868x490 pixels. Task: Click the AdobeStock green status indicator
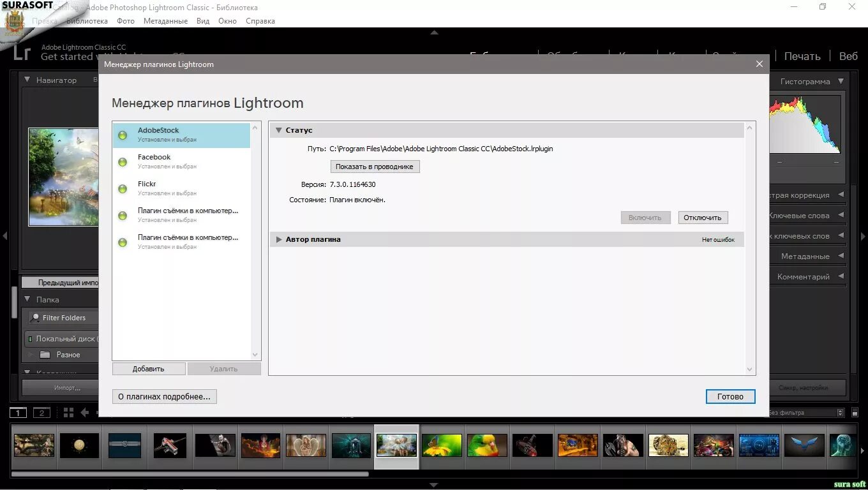click(x=123, y=135)
